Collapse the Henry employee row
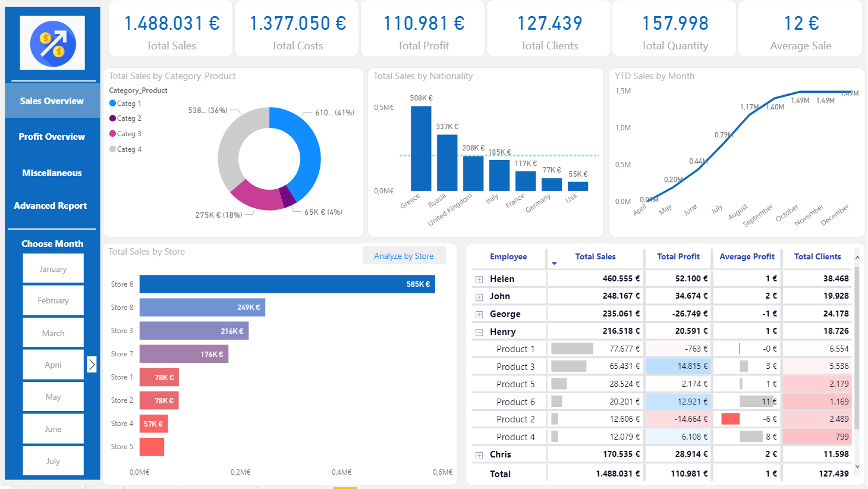Viewport: 868px width, 489px height. pos(479,333)
